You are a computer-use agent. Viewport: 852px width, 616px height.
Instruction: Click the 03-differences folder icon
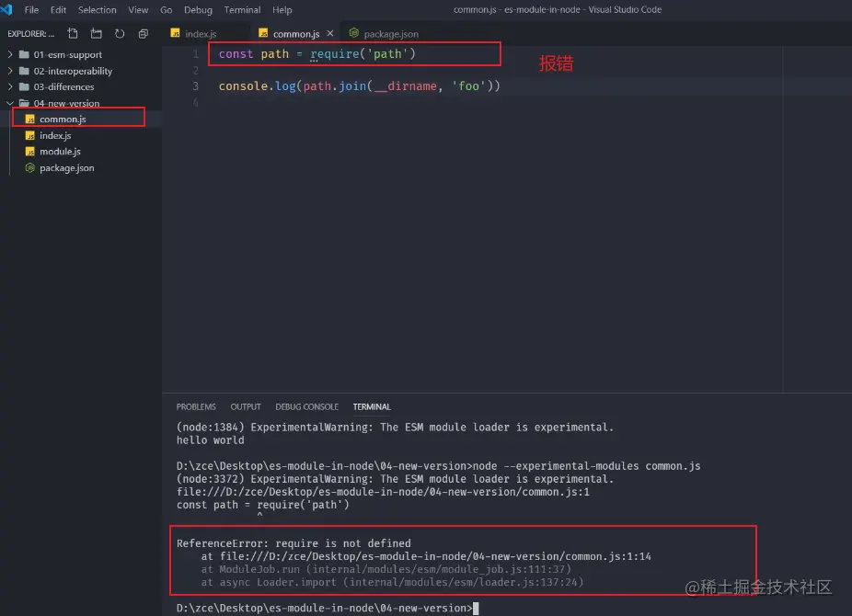point(24,86)
